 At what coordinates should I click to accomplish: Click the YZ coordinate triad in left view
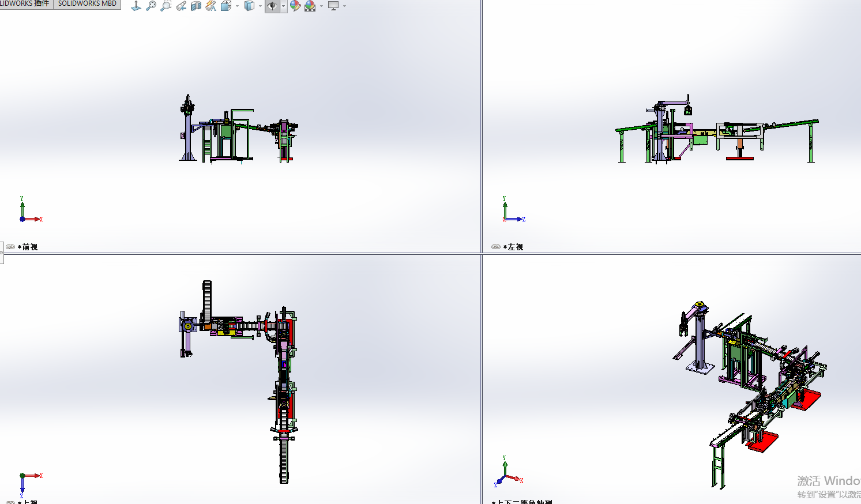514,209
